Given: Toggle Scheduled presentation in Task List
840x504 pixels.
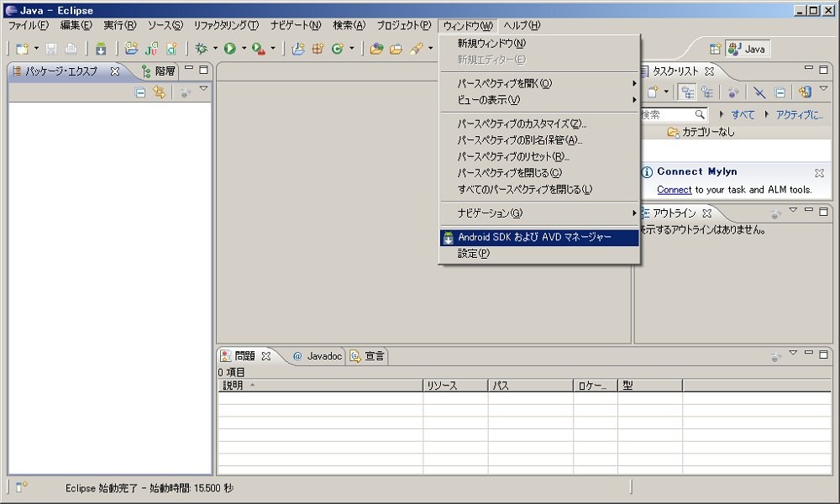Looking at the screenshot, I should tap(707, 92).
